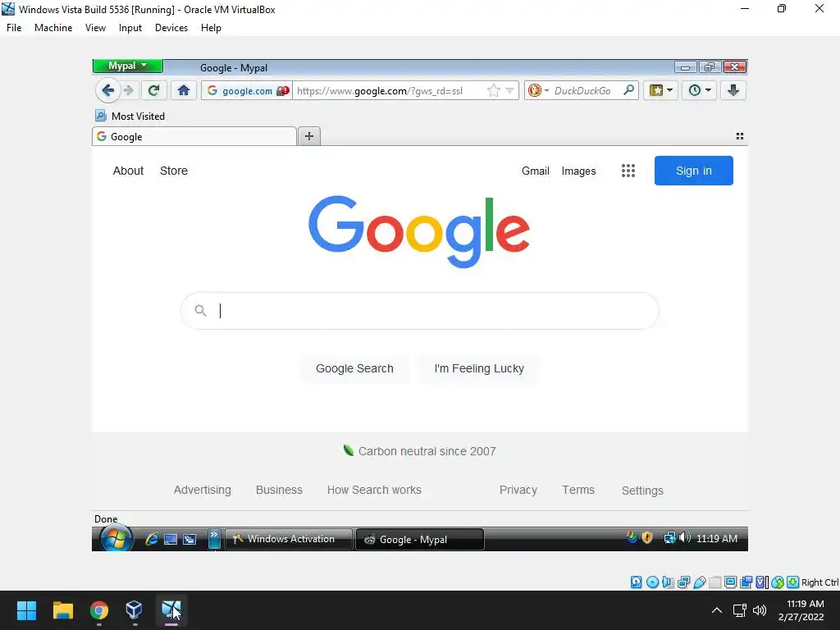The height and width of the screenshot is (630, 840).
Task: Reload the page with the refresh icon
Action: click(x=153, y=90)
